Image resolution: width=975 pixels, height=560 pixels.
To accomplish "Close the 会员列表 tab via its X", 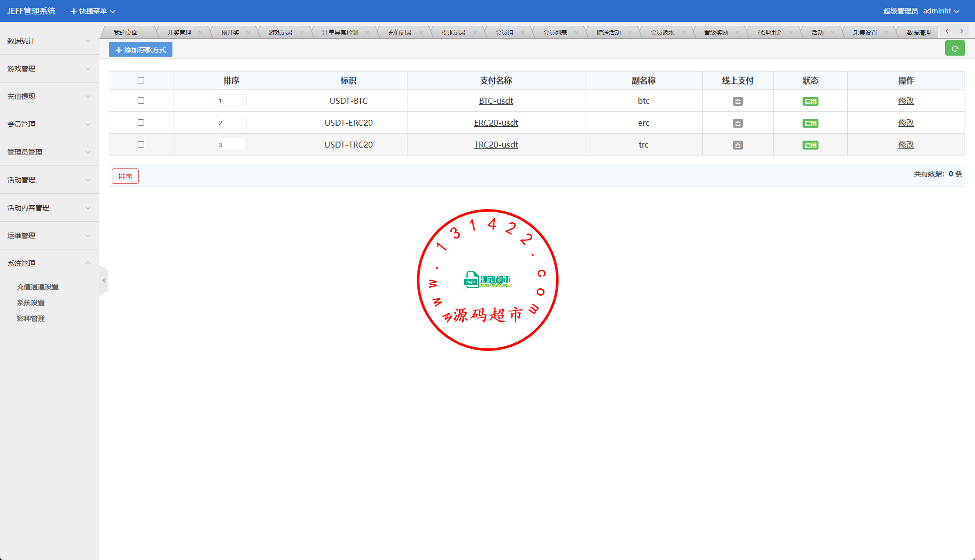I will click(x=576, y=33).
